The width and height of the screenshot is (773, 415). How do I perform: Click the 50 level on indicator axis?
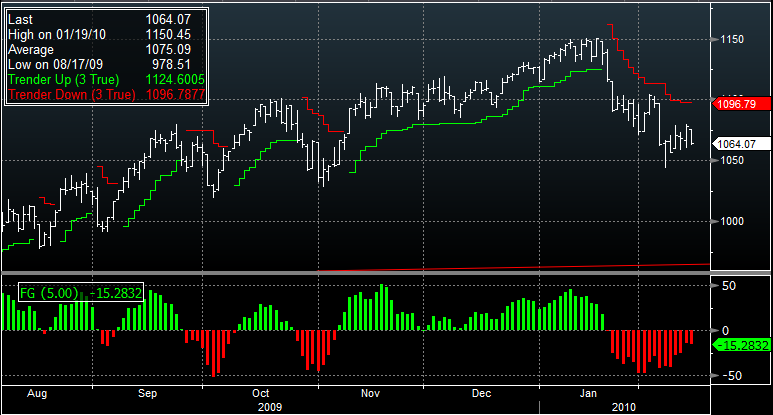(x=729, y=286)
